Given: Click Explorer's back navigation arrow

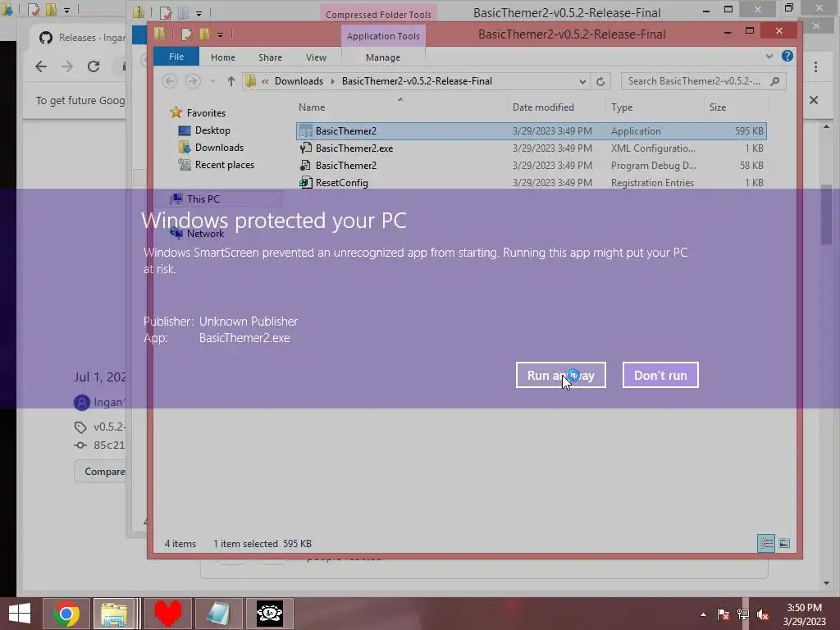Looking at the screenshot, I should point(170,81).
